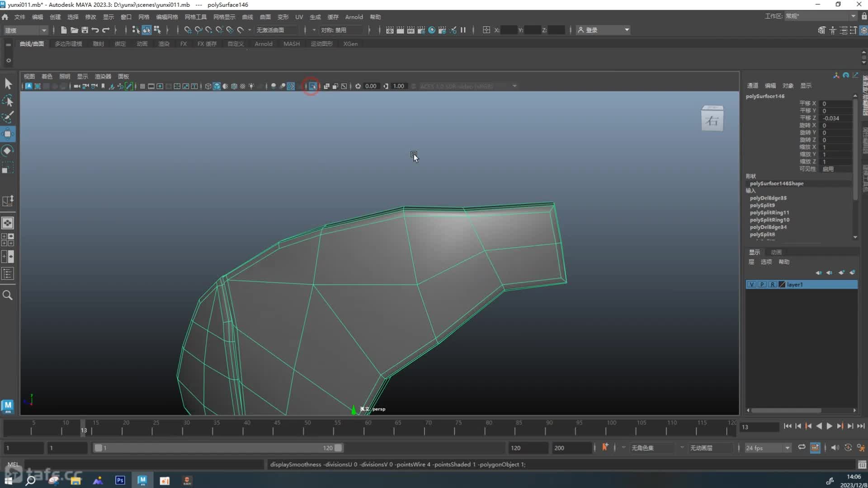Open the UV menu
The image size is (868, 488).
[299, 17]
